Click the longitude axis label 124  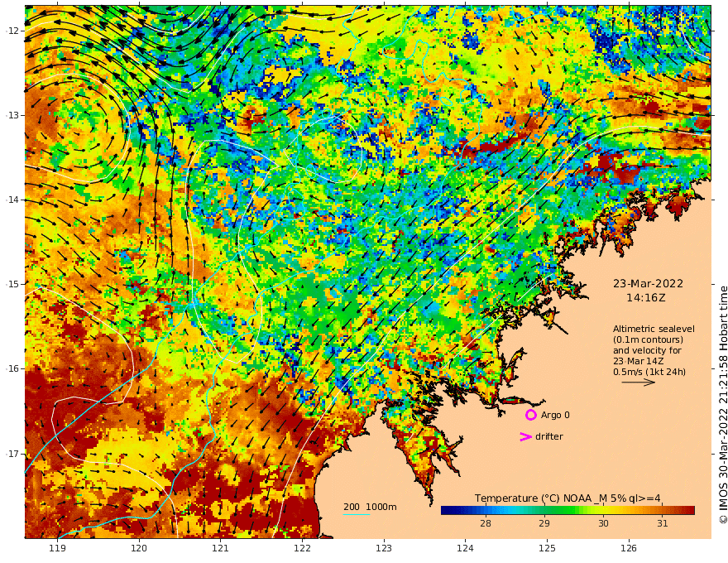465,548
